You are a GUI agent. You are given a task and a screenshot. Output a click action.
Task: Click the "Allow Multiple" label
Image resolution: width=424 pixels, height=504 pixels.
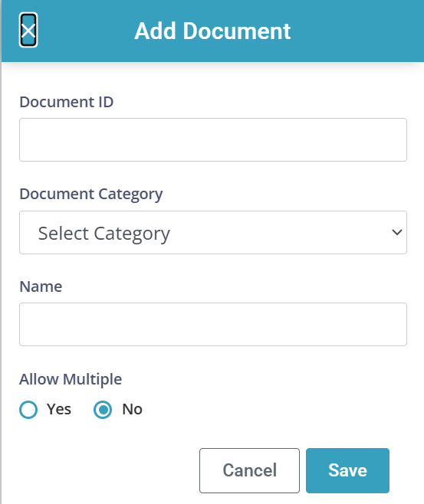point(71,379)
